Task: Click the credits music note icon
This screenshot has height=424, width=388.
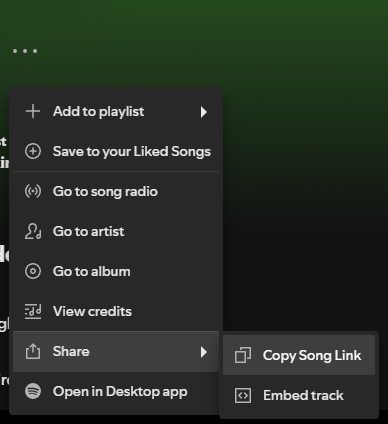Action: (33, 311)
